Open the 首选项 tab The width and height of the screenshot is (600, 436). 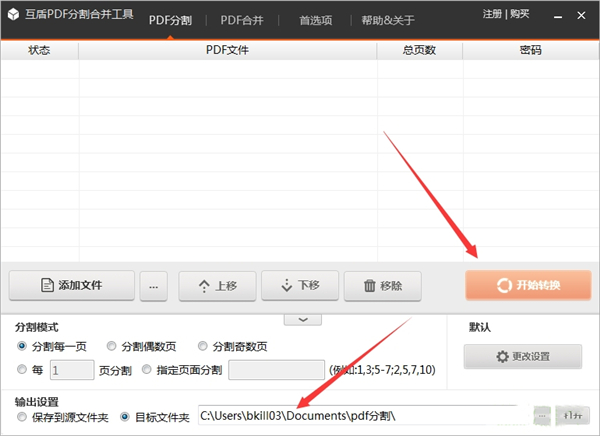click(x=316, y=17)
